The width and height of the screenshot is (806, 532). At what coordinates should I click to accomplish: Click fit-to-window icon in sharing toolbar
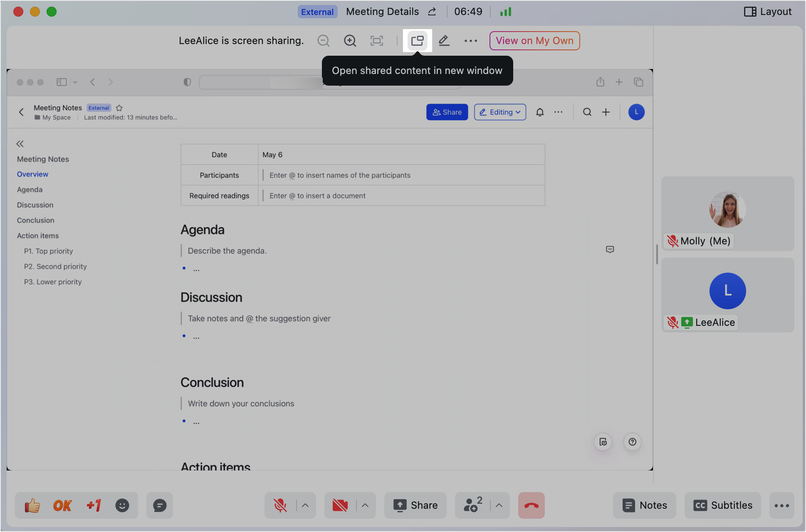click(x=376, y=41)
